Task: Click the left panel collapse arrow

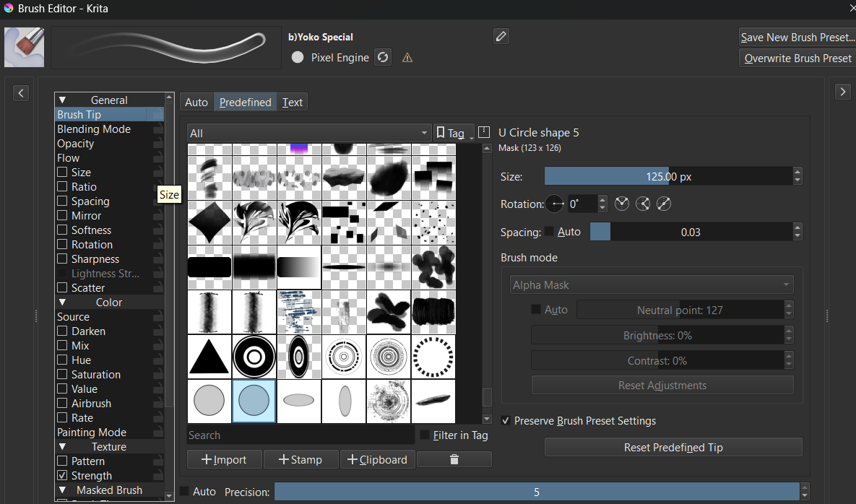Action: coord(21,92)
